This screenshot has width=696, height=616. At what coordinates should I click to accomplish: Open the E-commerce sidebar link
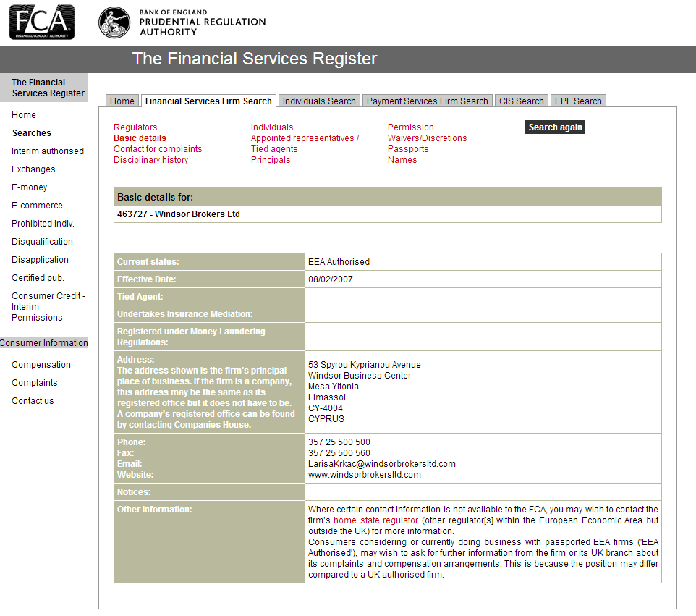click(x=37, y=205)
